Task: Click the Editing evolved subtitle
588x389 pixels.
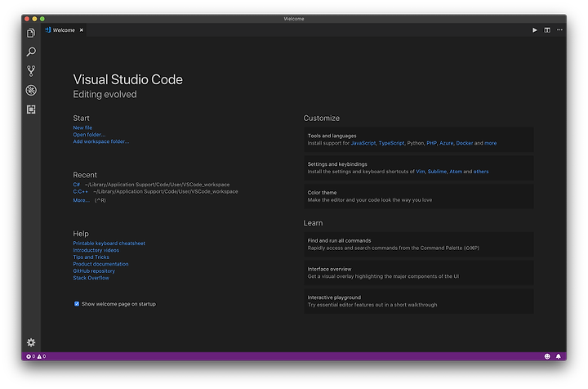Action: tap(105, 94)
